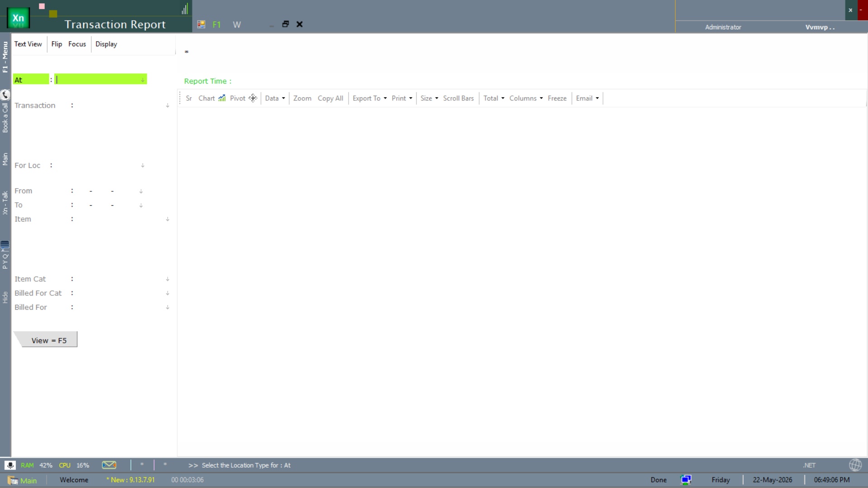Expand the Item dropdown arrow

click(x=167, y=219)
